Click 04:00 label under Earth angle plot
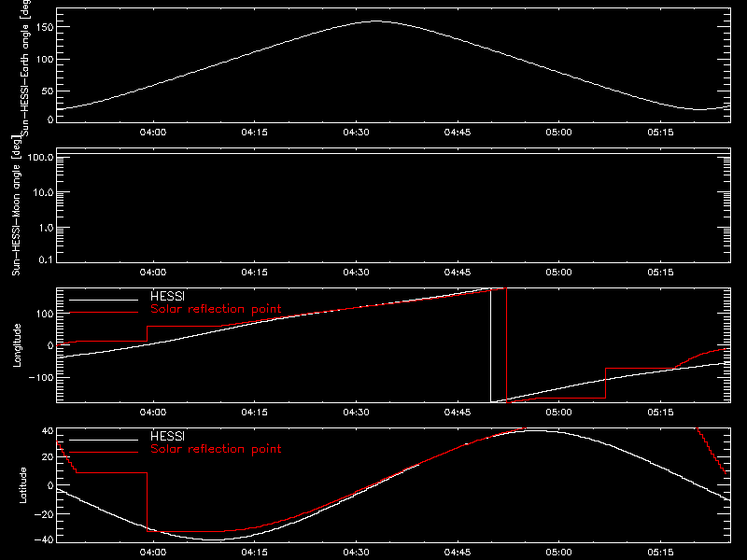This screenshot has height=560, width=747. pyautogui.click(x=153, y=132)
